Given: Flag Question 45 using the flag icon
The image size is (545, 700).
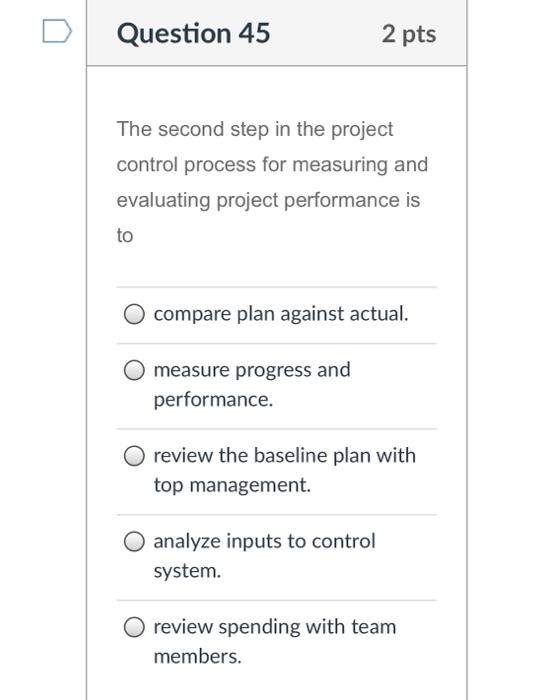Looking at the screenshot, I should click(x=57, y=31).
